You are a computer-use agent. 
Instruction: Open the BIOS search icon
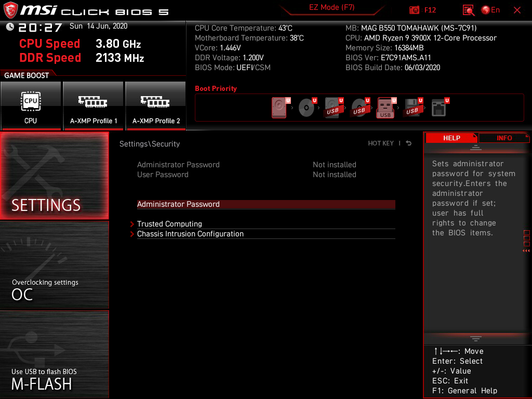pyautogui.click(x=469, y=10)
